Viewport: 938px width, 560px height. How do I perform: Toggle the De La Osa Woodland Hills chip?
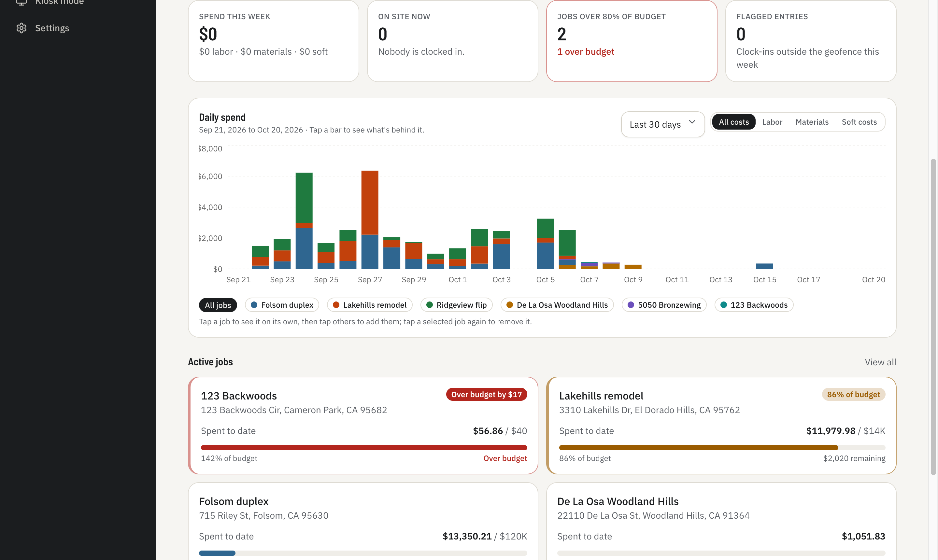coord(557,305)
